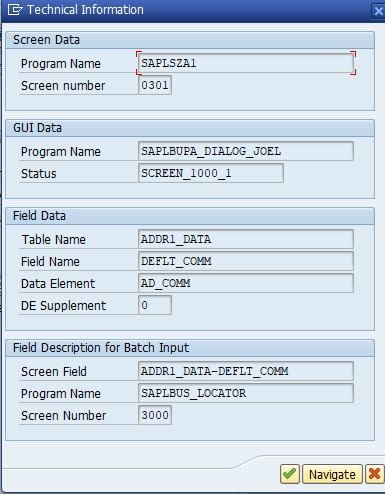Image resolution: width=385 pixels, height=494 pixels.
Task: Click the Technical Information title bar icon
Action: [x=15, y=10]
